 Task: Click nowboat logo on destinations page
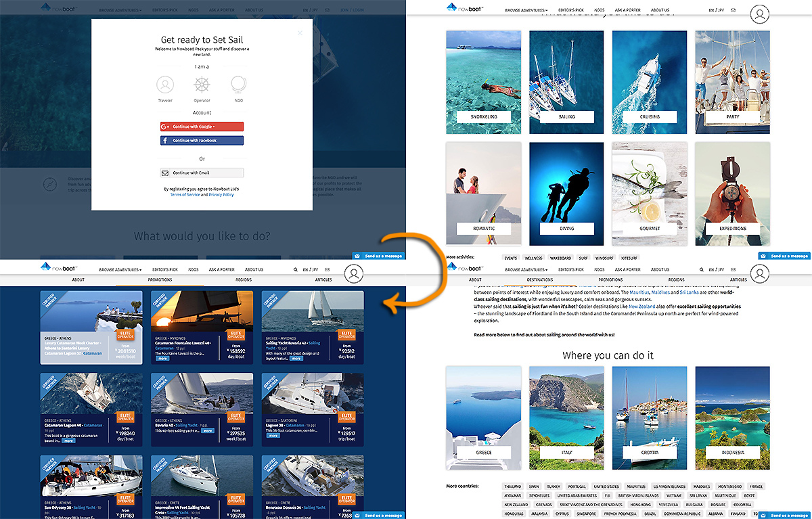tap(465, 267)
